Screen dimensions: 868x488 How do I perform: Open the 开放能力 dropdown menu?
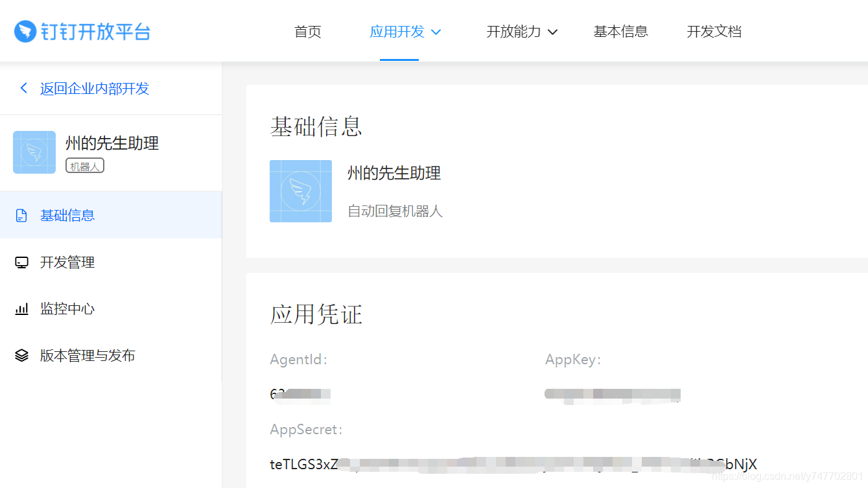pyautogui.click(x=515, y=31)
